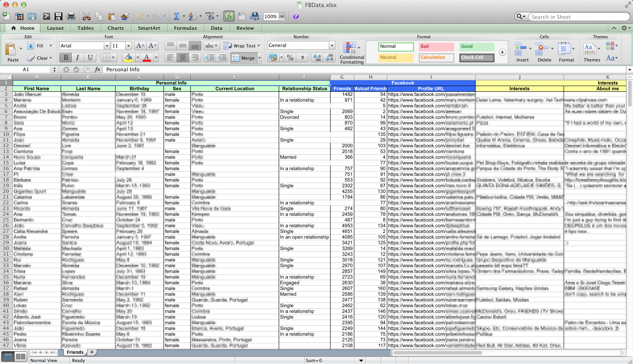Click the Themes Aa icon
633x364 pixels.
pos(589,49)
